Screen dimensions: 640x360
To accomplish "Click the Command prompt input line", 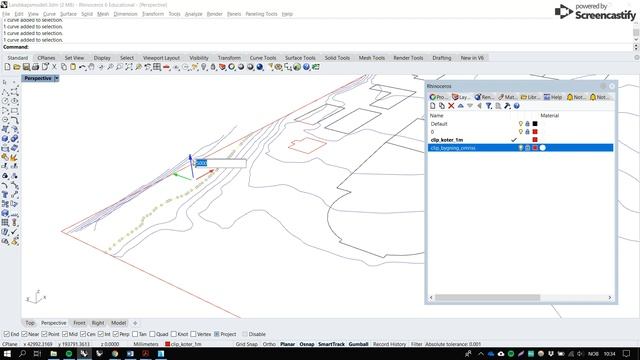I will point(318,47).
